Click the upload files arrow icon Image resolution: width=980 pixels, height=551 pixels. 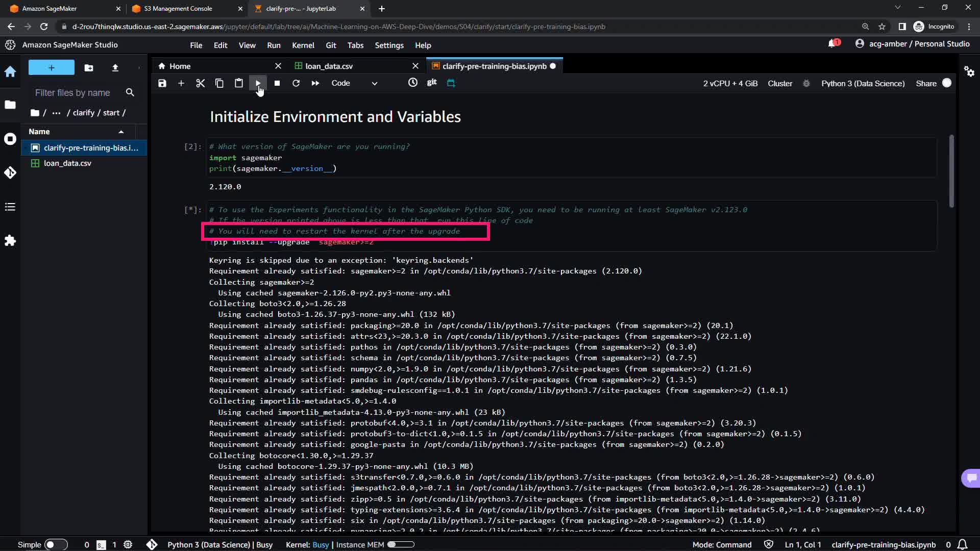tap(115, 67)
